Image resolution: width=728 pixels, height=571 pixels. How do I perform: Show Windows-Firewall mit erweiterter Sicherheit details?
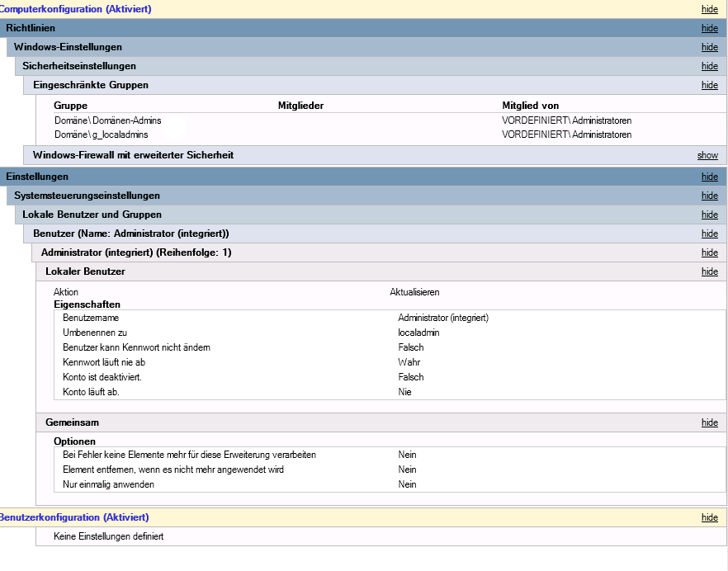[707, 155]
